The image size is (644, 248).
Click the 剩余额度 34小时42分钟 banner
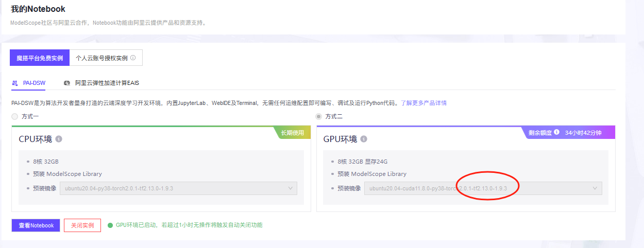point(569,132)
